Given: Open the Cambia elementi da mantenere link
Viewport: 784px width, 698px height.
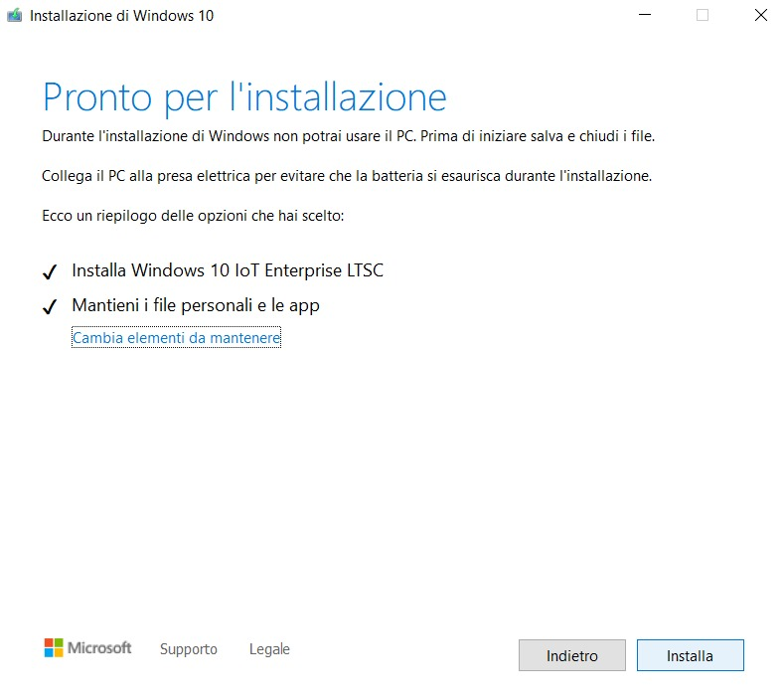Looking at the screenshot, I should click(x=176, y=338).
